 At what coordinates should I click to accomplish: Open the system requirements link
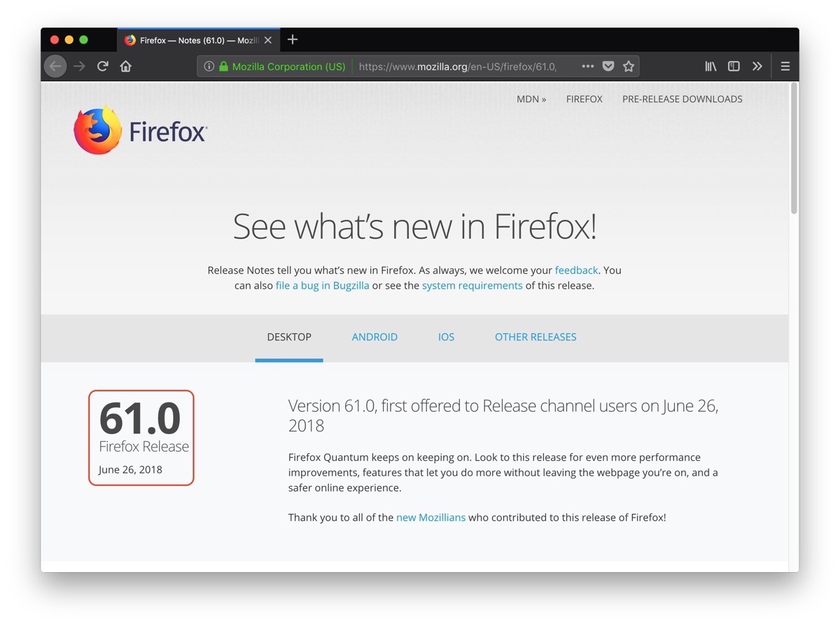coord(472,285)
